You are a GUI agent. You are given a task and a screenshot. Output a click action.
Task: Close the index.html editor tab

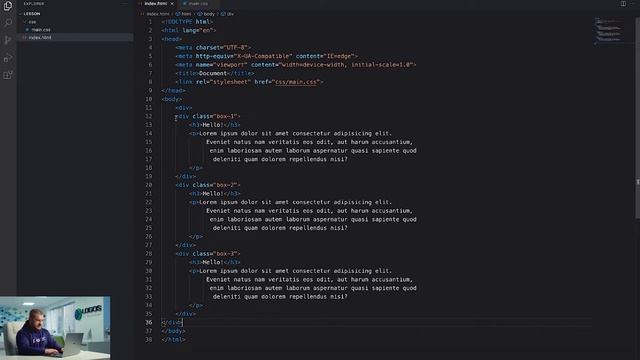(172, 4)
